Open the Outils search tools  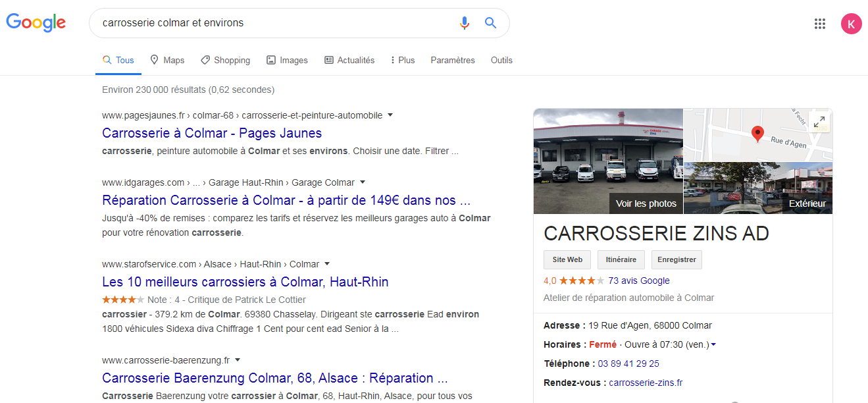click(501, 60)
